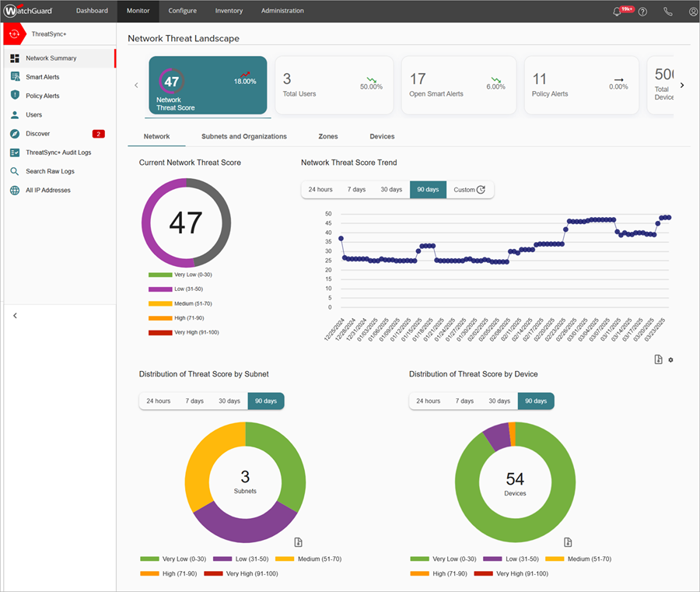The image size is (700, 592).
Task: Click the phone support icon
Action: [x=667, y=11]
